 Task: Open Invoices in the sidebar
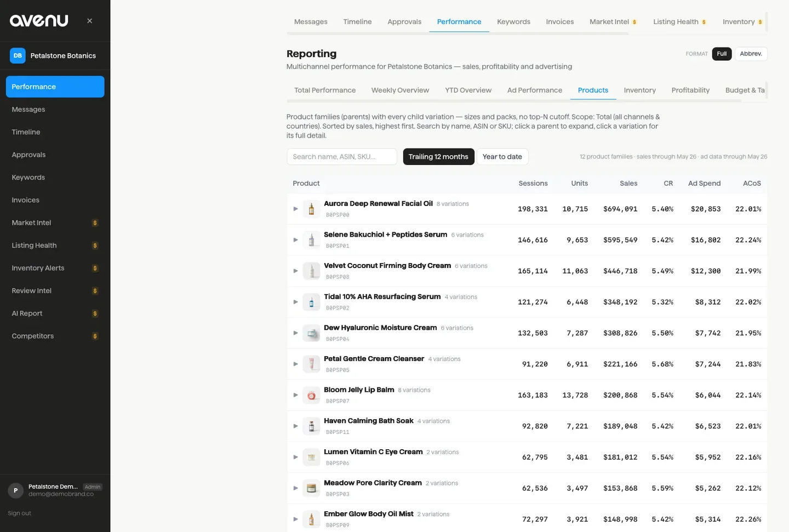55,200
